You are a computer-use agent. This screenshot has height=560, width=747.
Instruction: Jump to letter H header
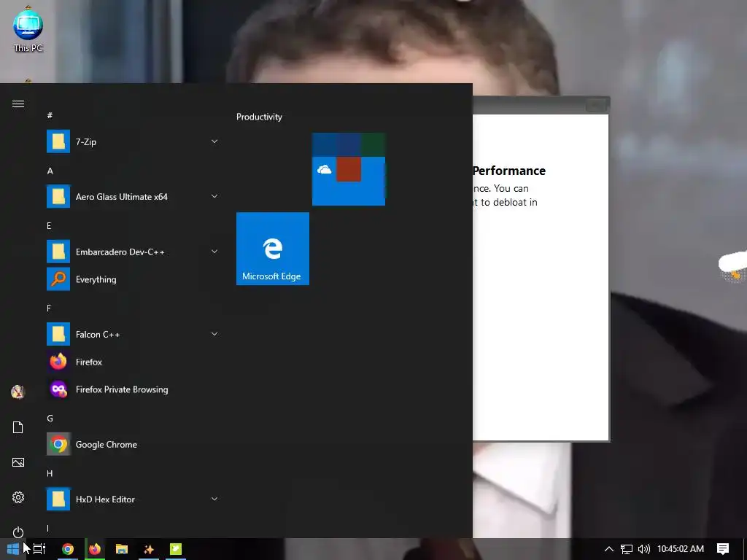[50, 473]
